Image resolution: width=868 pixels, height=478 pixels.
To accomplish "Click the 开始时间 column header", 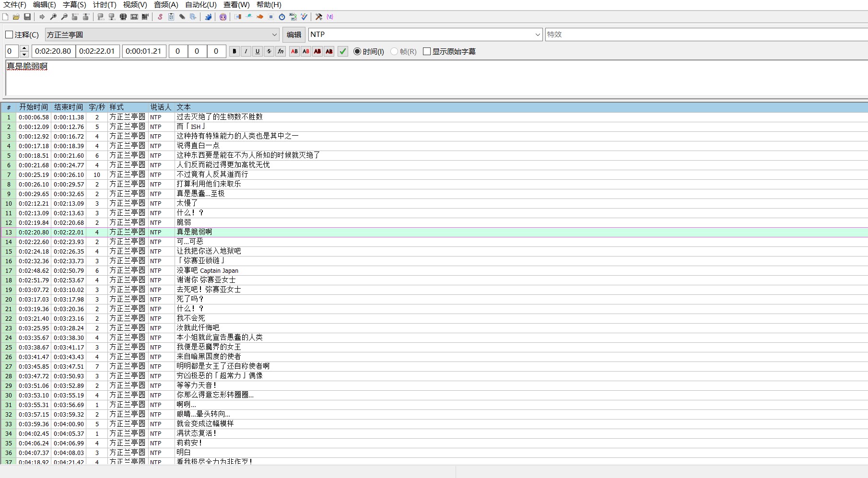I will click(34, 107).
